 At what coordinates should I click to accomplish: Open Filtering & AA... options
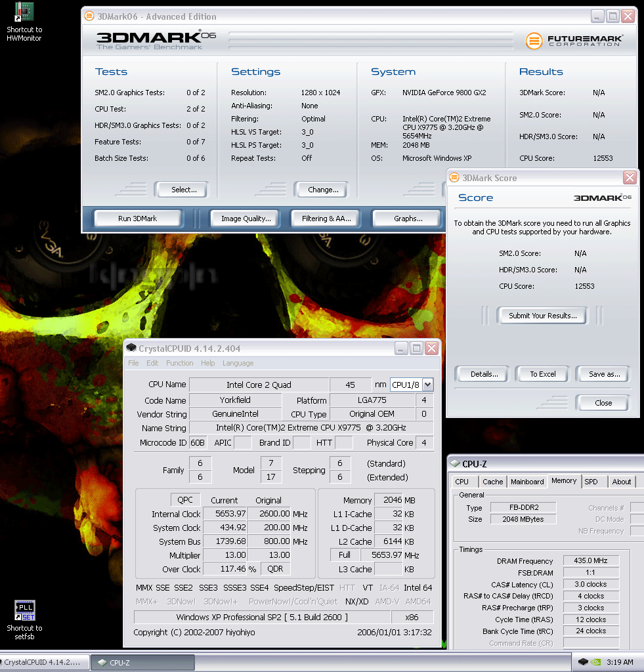click(326, 219)
